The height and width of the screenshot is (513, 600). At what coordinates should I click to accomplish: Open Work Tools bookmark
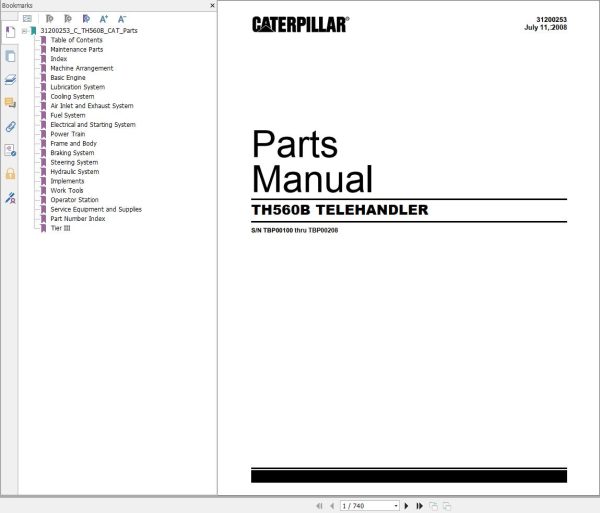[x=67, y=190]
